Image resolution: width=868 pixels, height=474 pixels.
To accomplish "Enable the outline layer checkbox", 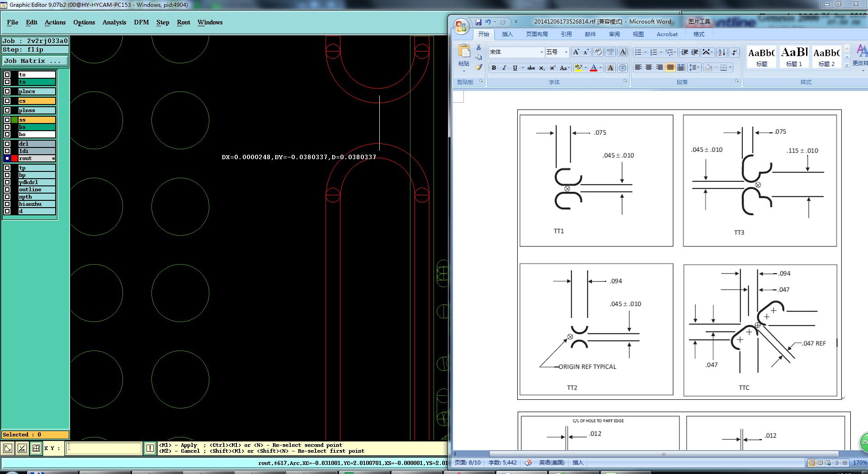I will [x=7, y=190].
